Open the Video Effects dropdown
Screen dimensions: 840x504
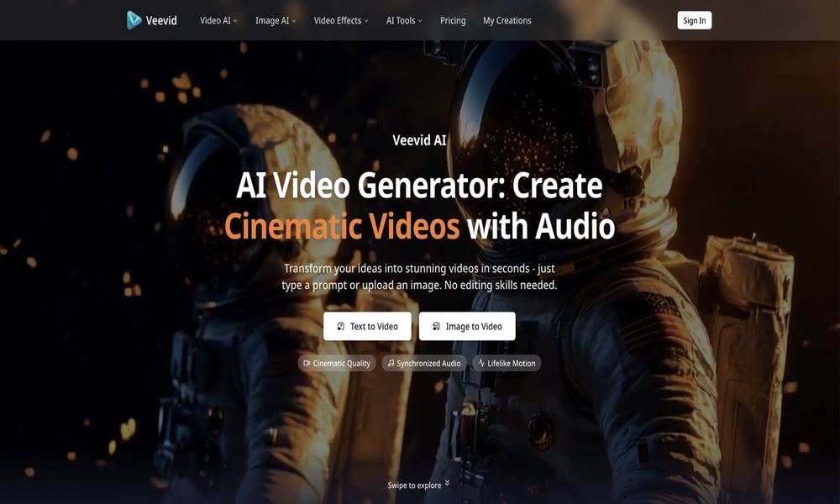point(340,20)
